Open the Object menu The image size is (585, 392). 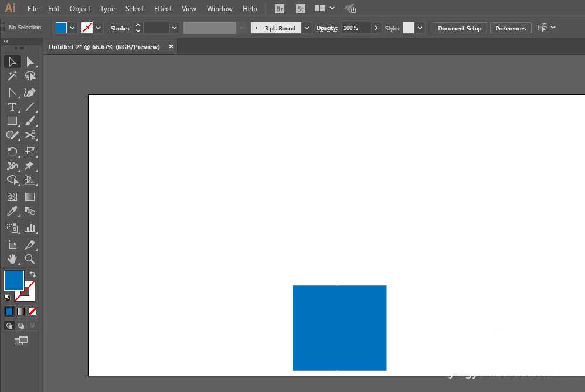80,9
